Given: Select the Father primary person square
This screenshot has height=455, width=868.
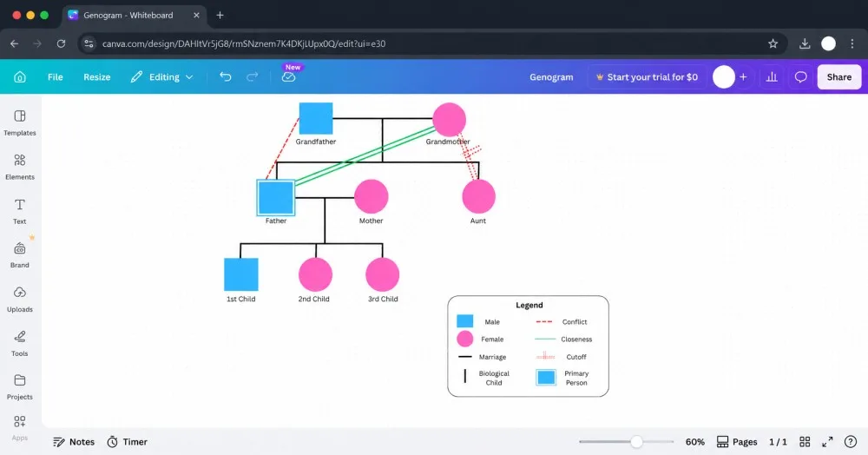Looking at the screenshot, I should (x=276, y=197).
